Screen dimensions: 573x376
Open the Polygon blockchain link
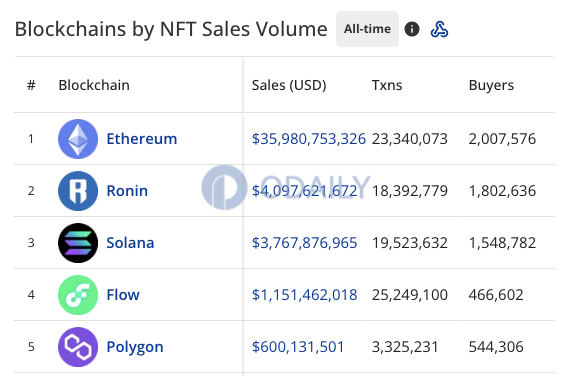[x=135, y=347]
